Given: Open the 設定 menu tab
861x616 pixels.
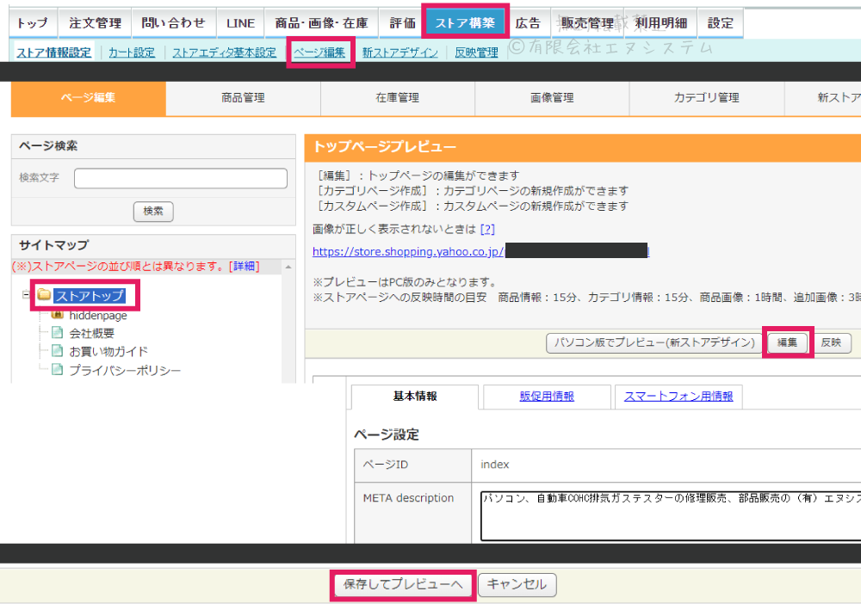Looking at the screenshot, I should (x=721, y=23).
